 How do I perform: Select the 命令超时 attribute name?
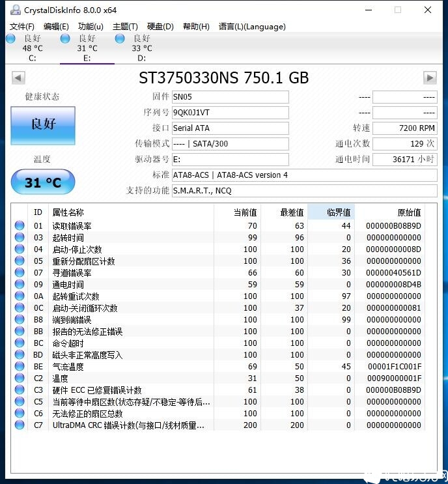tap(68, 343)
